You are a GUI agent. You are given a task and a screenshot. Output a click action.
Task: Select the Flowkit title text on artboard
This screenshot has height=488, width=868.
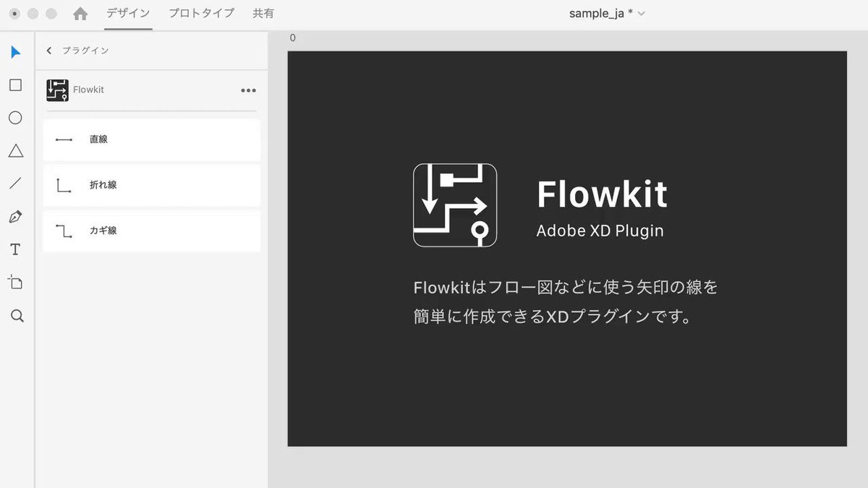click(x=602, y=194)
